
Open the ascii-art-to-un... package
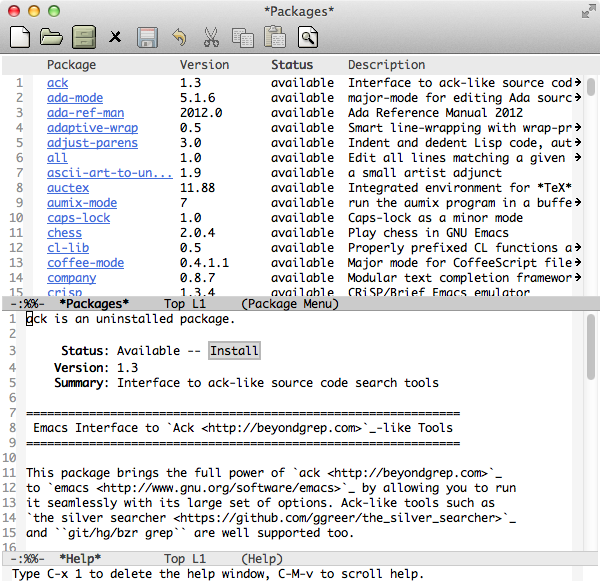tap(110, 173)
